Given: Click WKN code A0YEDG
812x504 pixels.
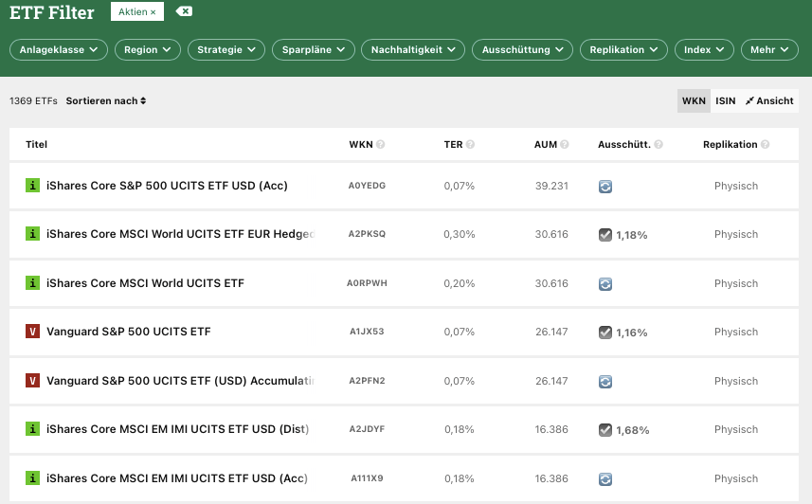Looking at the screenshot, I should point(367,186).
